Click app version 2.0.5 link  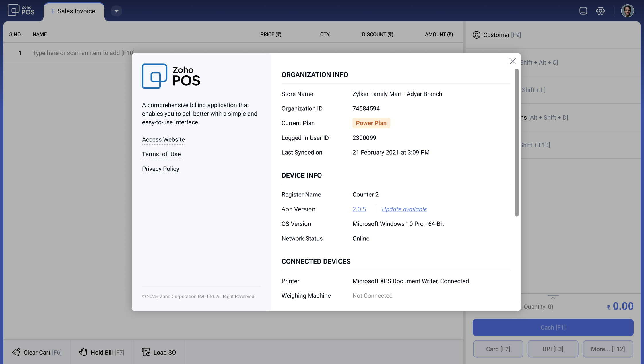359,209
